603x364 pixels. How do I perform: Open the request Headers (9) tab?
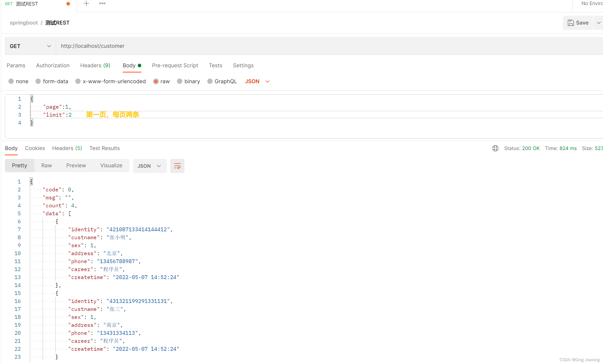95,65
